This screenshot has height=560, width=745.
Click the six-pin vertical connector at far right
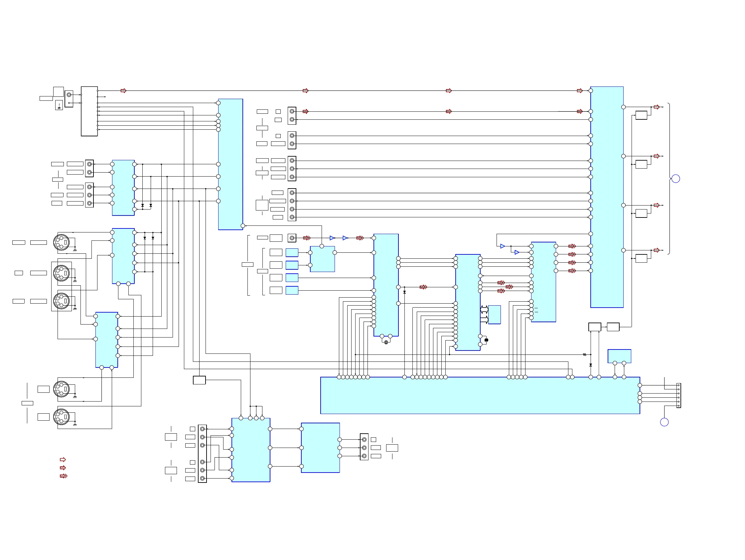pos(679,395)
